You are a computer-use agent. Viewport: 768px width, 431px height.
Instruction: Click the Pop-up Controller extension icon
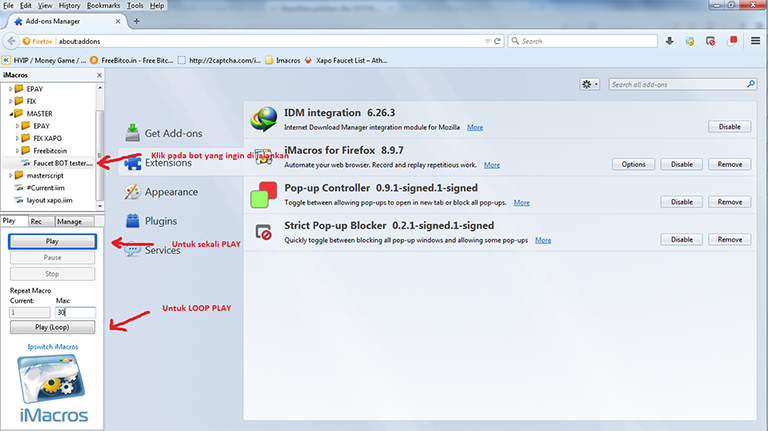coord(264,194)
